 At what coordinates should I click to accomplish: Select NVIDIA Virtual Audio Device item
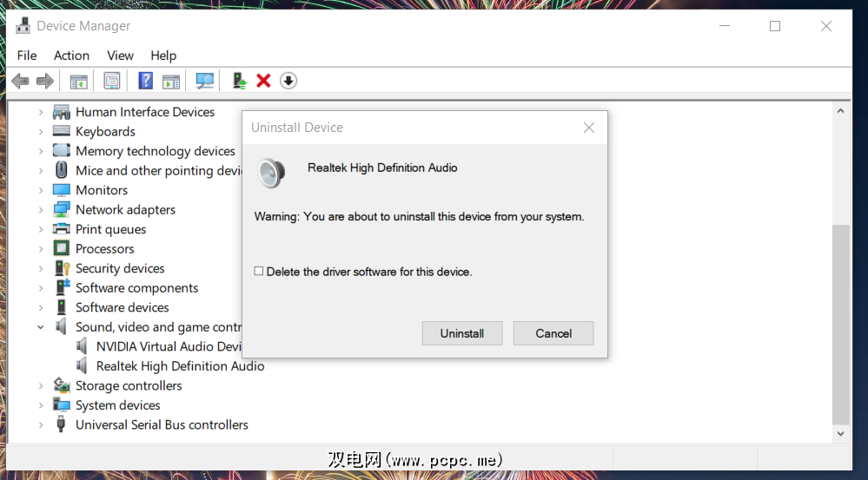point(169,346)
